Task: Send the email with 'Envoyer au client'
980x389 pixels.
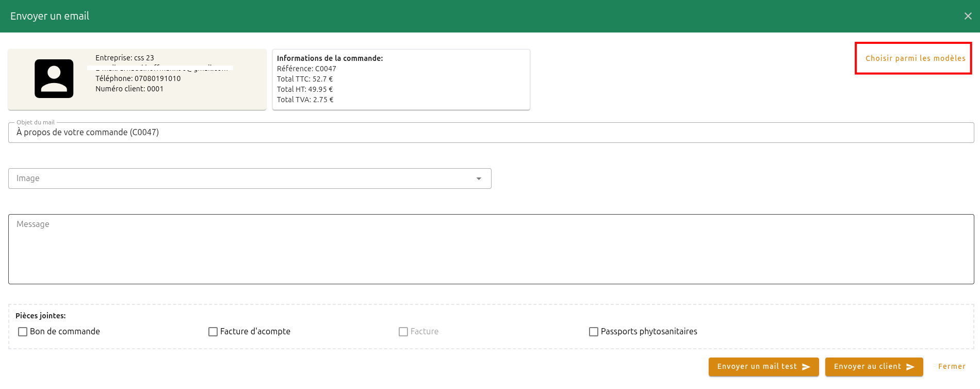Action: [874, 367]
